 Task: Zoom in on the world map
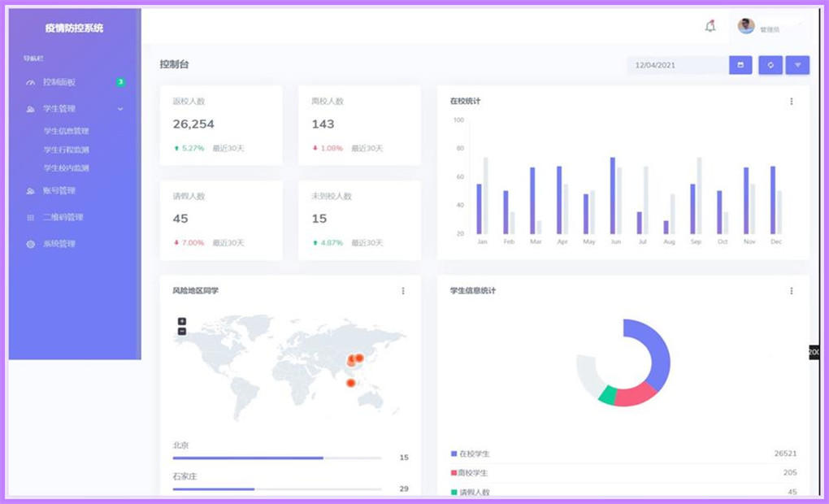182,321
